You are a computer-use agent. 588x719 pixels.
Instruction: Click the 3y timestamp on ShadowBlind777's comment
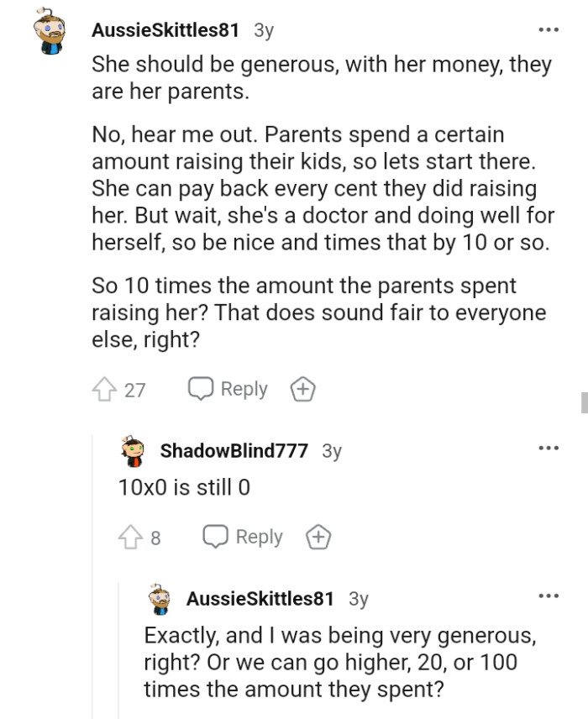[x=332, y=451]
